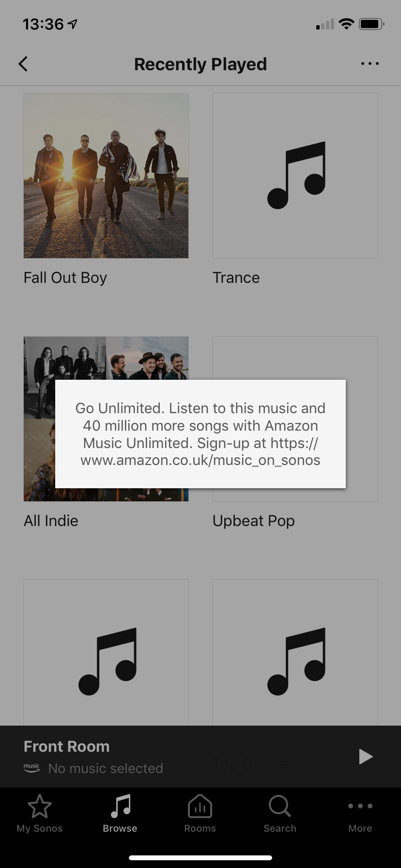Open the Search magnifier tab
This screenshot has width=401, height=868.
pyautogui.click(x=280, y=814)
